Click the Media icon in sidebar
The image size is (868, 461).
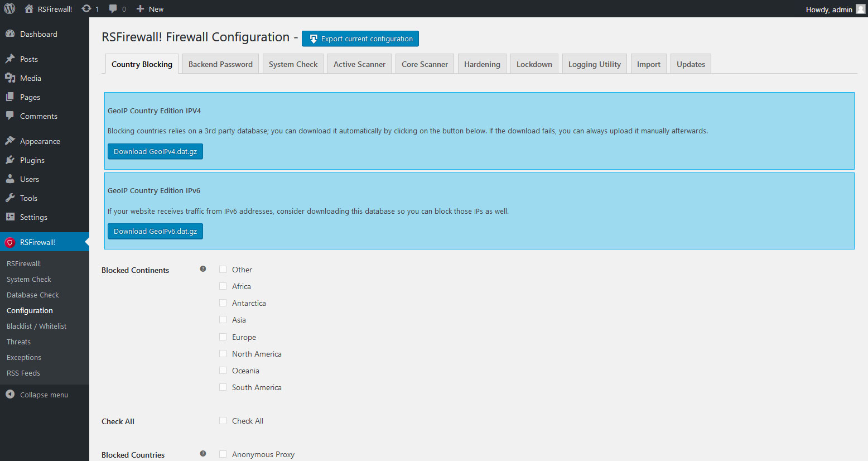10,78
